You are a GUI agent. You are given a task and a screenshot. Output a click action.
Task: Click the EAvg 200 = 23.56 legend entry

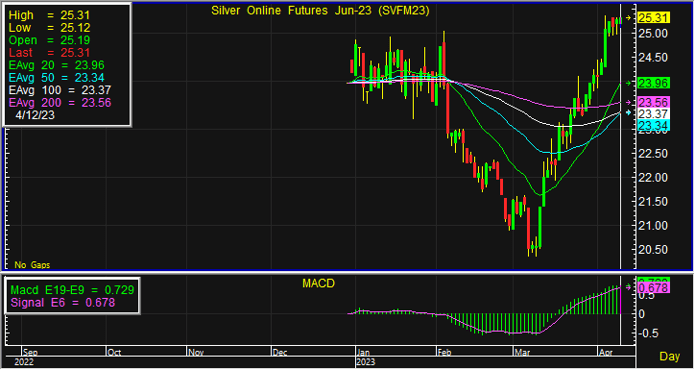pos(59,103)
